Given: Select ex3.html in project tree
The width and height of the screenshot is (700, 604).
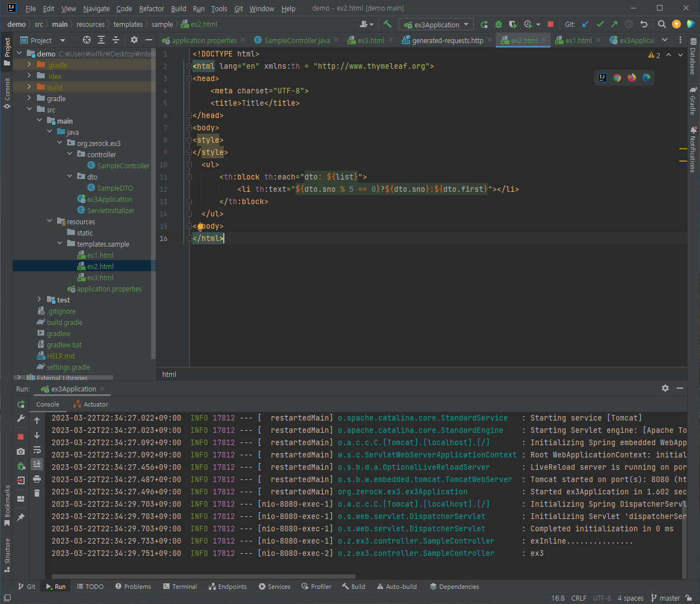Looking at the screenshot, I should [x=100, y=277].
